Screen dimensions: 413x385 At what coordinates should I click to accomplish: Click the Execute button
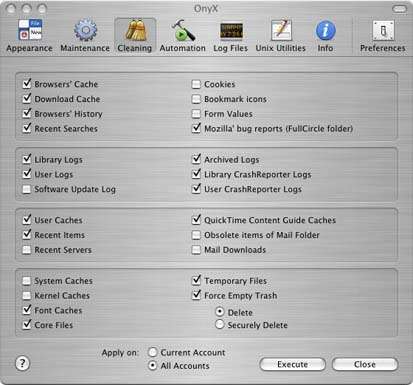click(292, 364)
